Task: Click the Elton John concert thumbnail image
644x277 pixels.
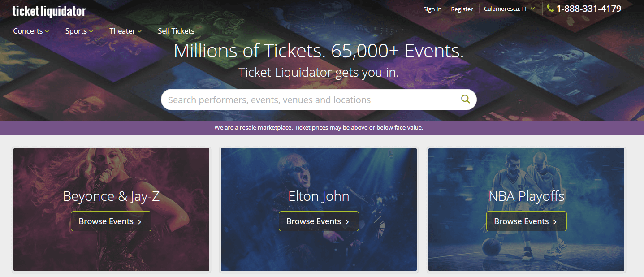Action: click(319, 170)
